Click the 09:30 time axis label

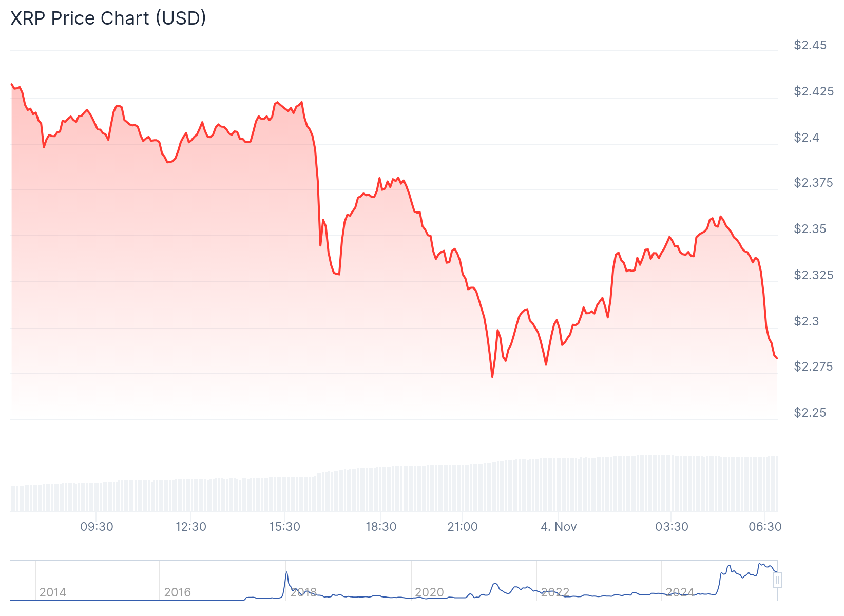pos(97,527)
